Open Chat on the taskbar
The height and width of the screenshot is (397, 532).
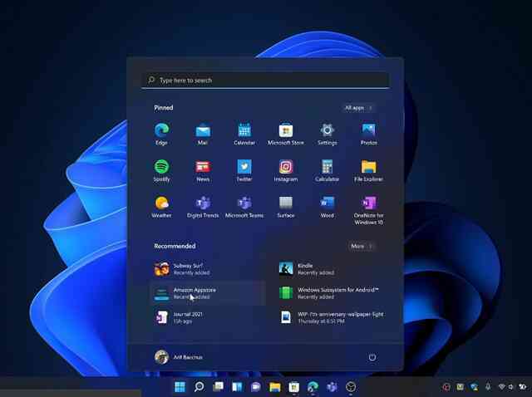pos(255,387)
